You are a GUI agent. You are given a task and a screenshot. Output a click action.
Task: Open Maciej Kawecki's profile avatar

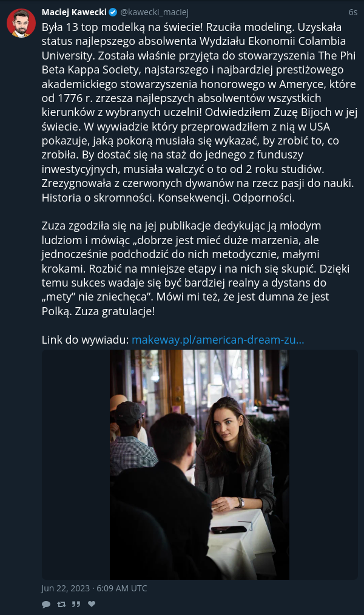click(x=21, y=22)
